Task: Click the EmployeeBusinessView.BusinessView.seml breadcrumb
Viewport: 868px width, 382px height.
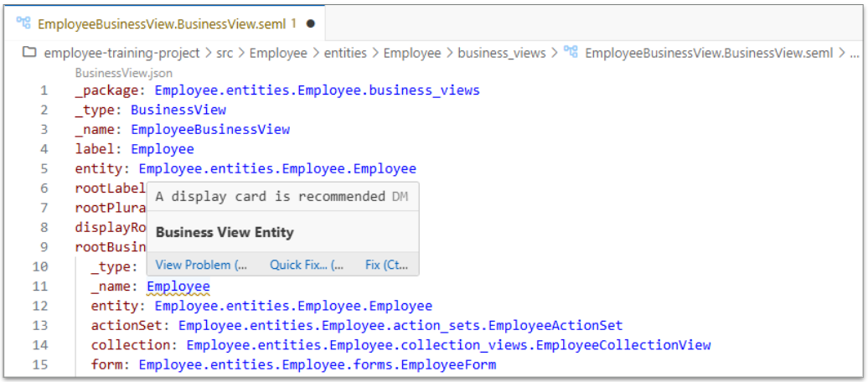Action: click(x=709, y=53)
